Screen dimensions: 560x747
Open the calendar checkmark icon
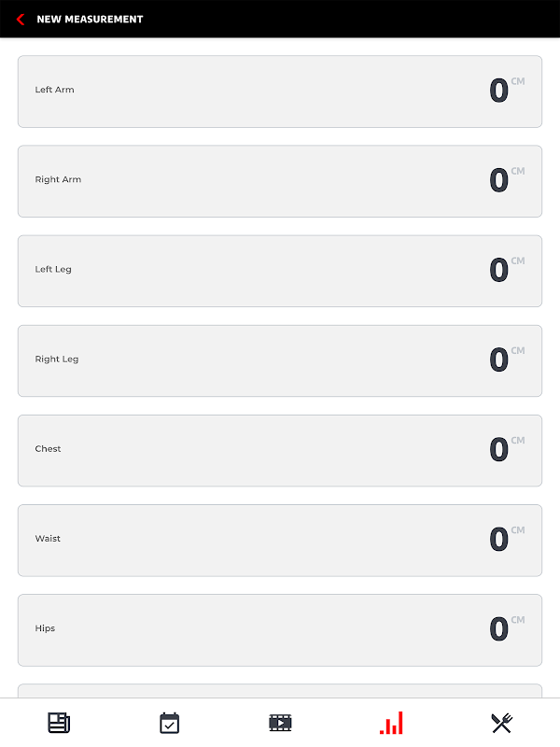pyautogui.click(x=169, y=722)
